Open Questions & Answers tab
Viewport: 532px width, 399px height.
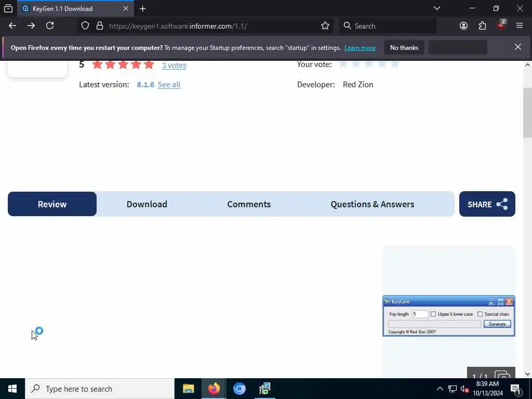[x=373, y=204]
